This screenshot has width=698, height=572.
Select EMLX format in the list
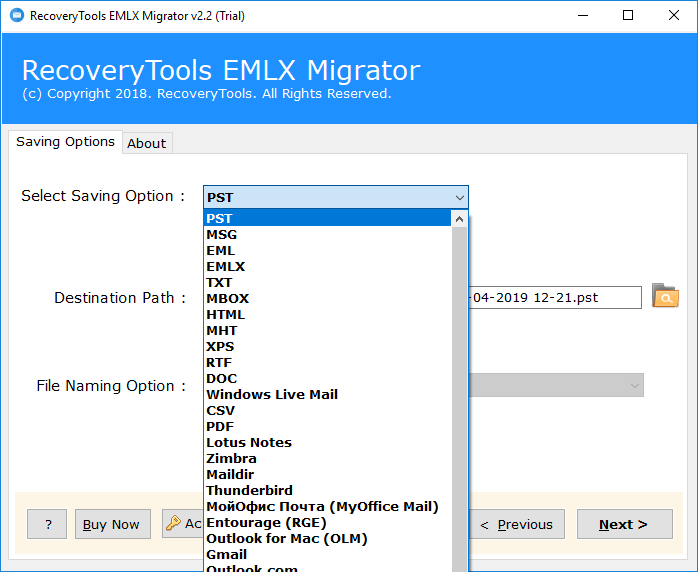[328, 267]
